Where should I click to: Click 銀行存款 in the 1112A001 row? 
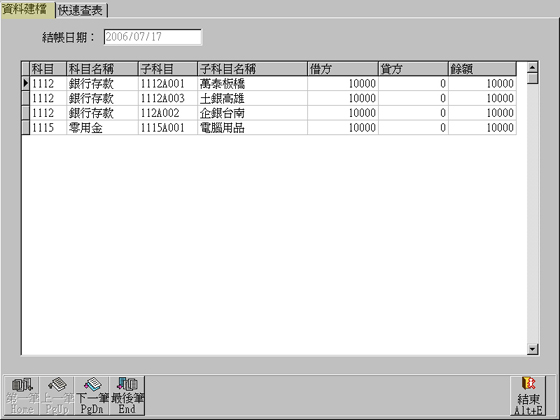tap(102, 84)
